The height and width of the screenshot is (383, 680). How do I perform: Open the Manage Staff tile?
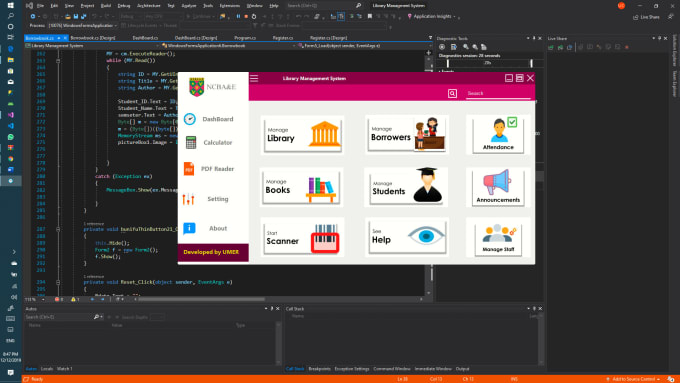point(498,238)
